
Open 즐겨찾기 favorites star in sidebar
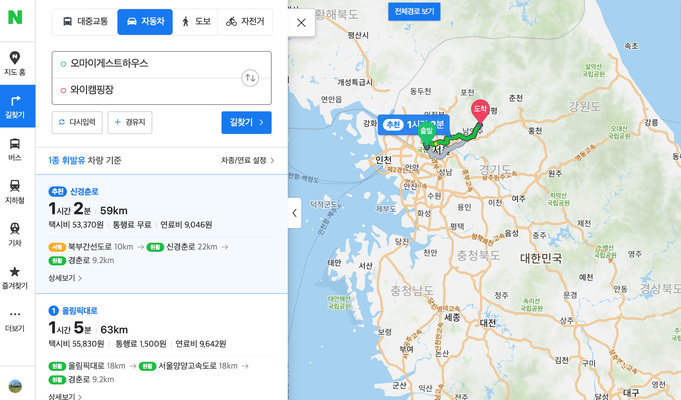click(x=15, y=277)
